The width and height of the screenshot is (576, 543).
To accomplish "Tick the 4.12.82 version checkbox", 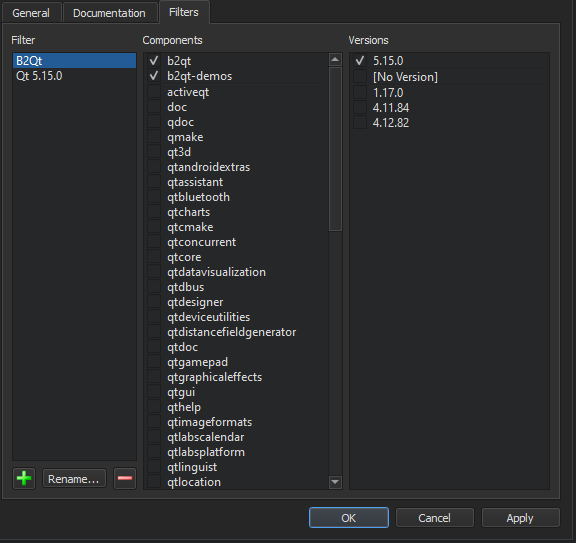I will coord(360,122).
